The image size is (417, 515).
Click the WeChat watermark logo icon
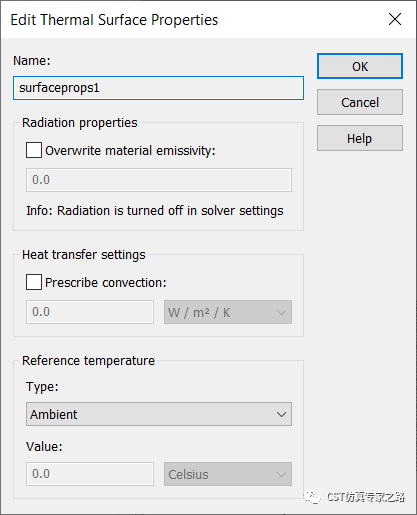(312, 497)
